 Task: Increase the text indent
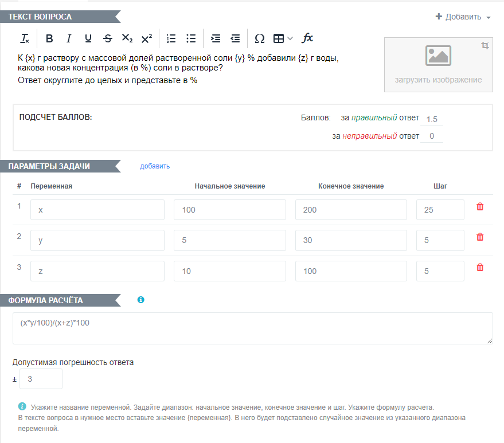click(216, 38)
